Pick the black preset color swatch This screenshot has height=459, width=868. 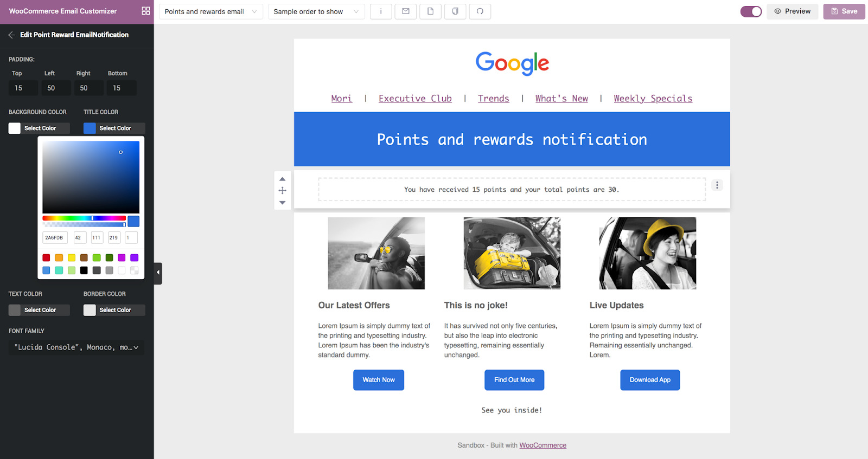84,270
